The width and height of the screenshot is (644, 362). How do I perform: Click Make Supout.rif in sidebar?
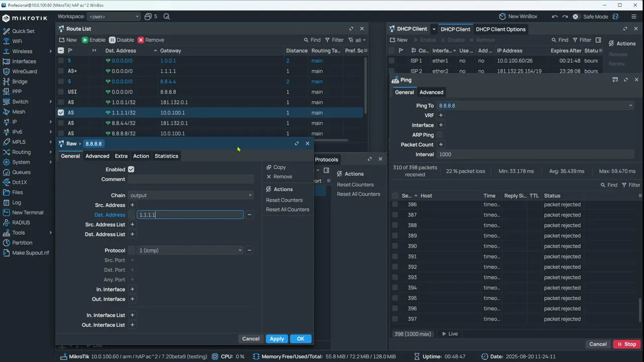point(30,252)
